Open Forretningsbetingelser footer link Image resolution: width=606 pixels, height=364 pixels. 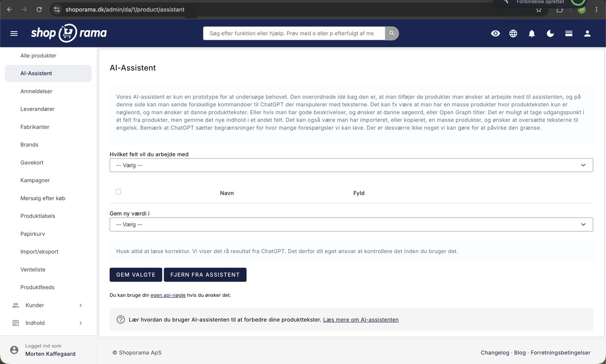pyautogui.click(x=561, y=352)
